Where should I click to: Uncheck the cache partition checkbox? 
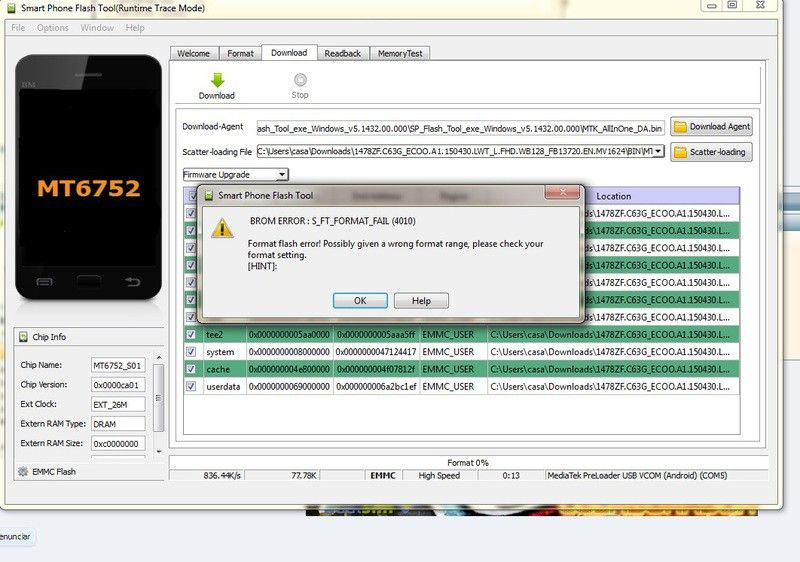(x=191, y=369)
